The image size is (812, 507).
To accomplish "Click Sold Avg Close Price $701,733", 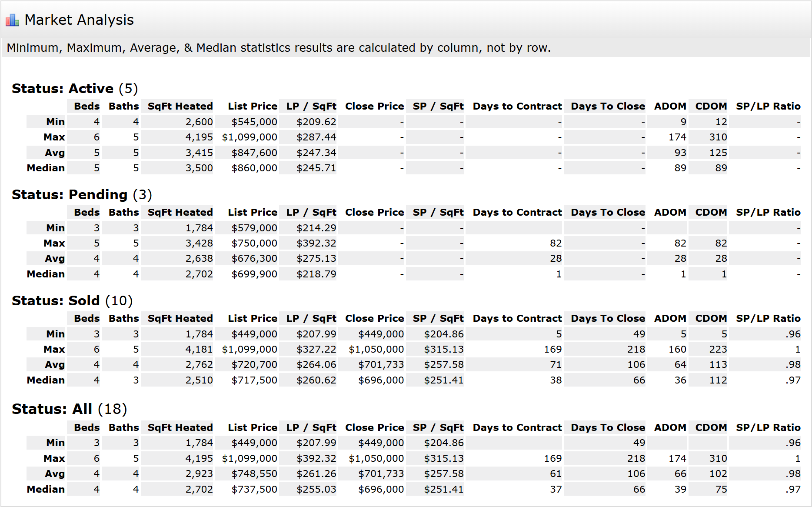I will pos(381,364).
